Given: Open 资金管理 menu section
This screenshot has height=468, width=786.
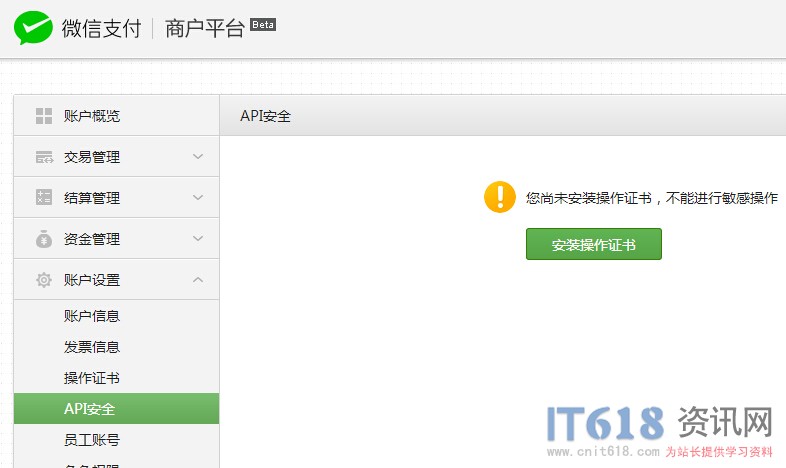Looking at the screenshot, I should click(x=117, y=239).
